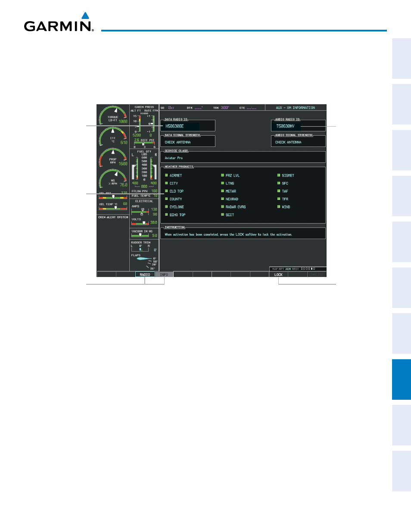Click the ETE readout in top bar
This screenshot has height=532, width=411.
tap(248, 108)
